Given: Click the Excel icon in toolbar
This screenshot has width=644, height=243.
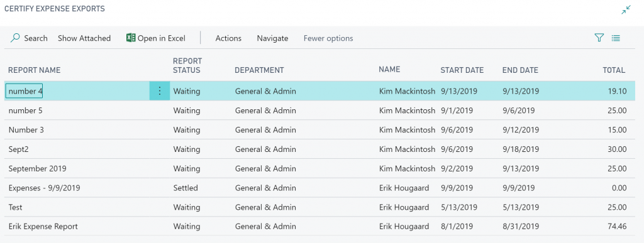Looking at the screenshot, I should 131,38.
